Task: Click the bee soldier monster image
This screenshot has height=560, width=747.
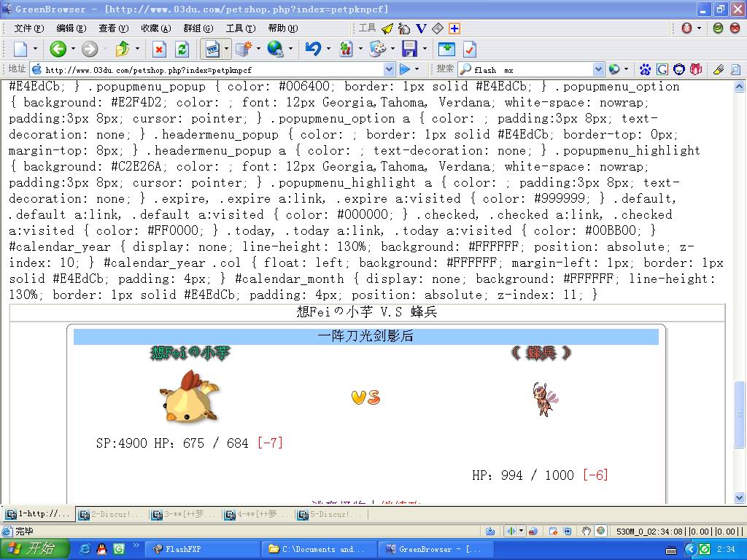Action: pyautogui.click(x=544, y=399)
